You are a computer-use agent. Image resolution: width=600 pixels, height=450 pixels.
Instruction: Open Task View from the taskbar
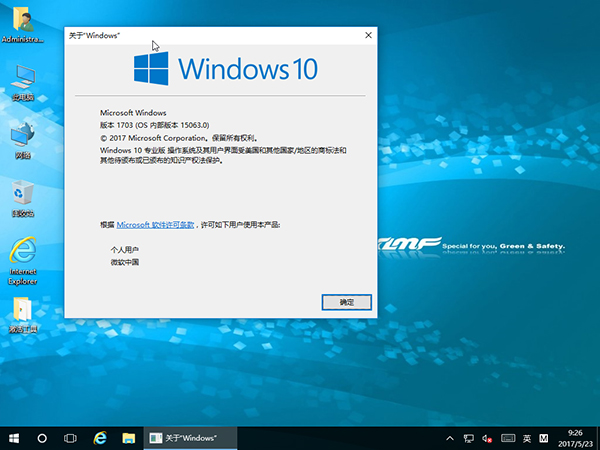[71, 438]
